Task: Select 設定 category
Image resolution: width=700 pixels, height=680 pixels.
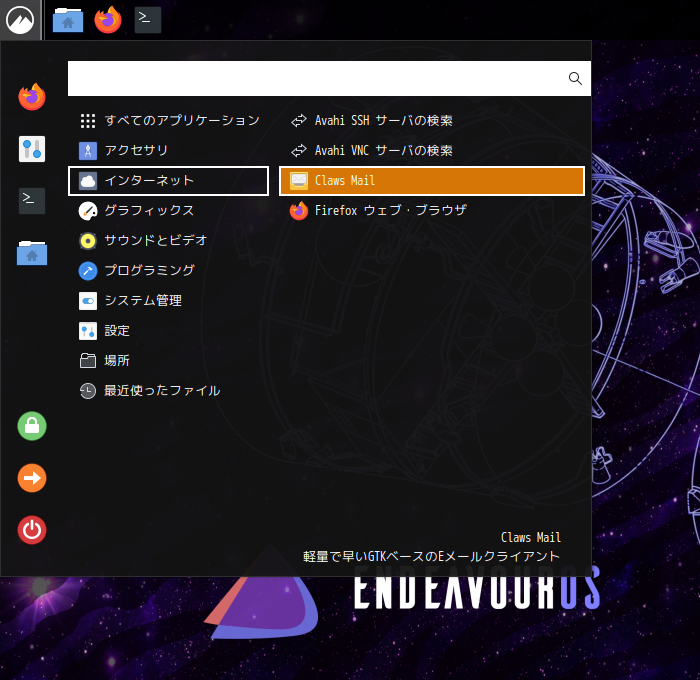Action: [168, 331]
